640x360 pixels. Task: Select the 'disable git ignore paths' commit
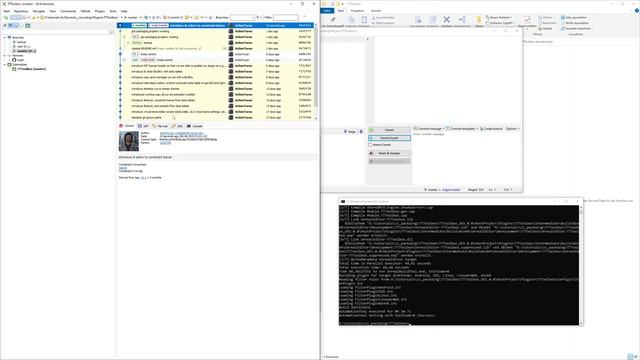[x=216, y=117]
